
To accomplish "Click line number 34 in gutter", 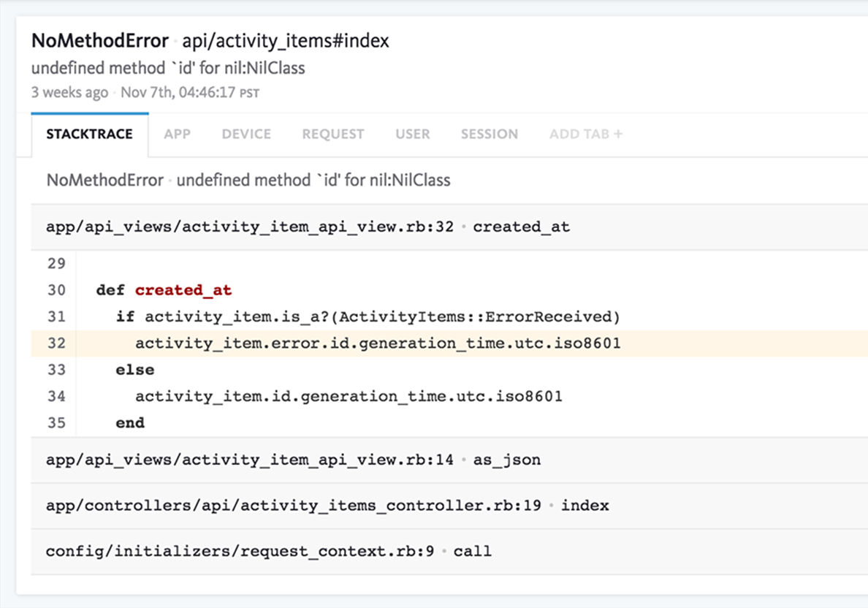I will coord(56,397).
